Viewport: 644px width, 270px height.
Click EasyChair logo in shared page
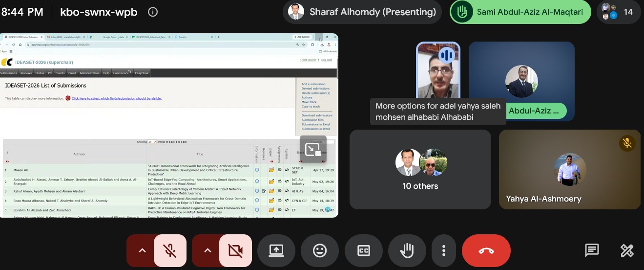(7, 62)
